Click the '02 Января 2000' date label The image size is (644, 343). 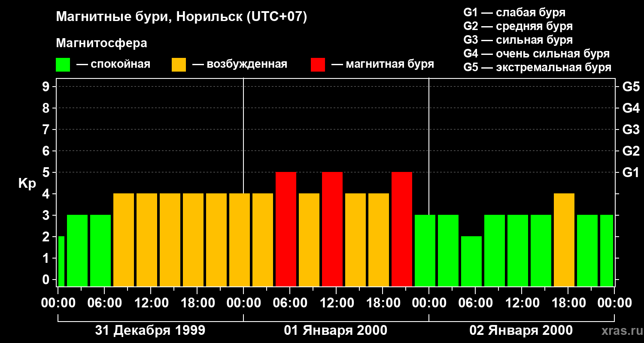point(521,331)
